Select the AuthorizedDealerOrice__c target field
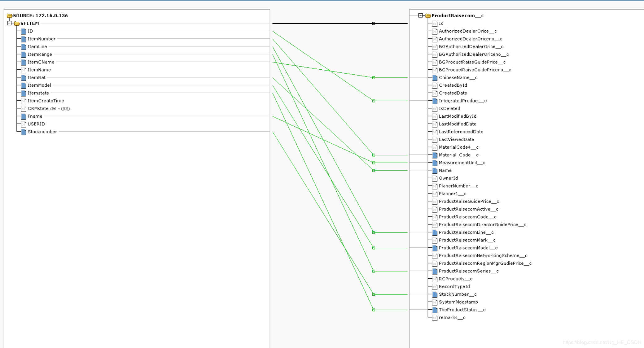Image resolution: width=644 pixels, height=348 pixels. pyautogui.click(x=468, y=31)
